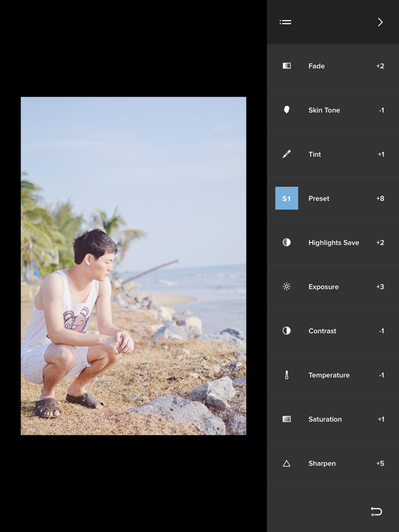Select the Temperature thermometer icon
The height and width of the screenshot is (532, 399).
[287, 375]
